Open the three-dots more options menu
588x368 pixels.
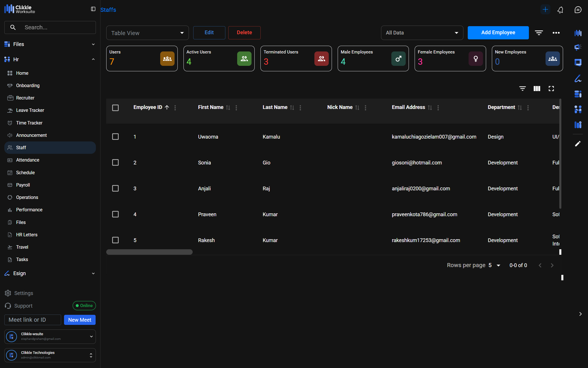pos(556,33)
